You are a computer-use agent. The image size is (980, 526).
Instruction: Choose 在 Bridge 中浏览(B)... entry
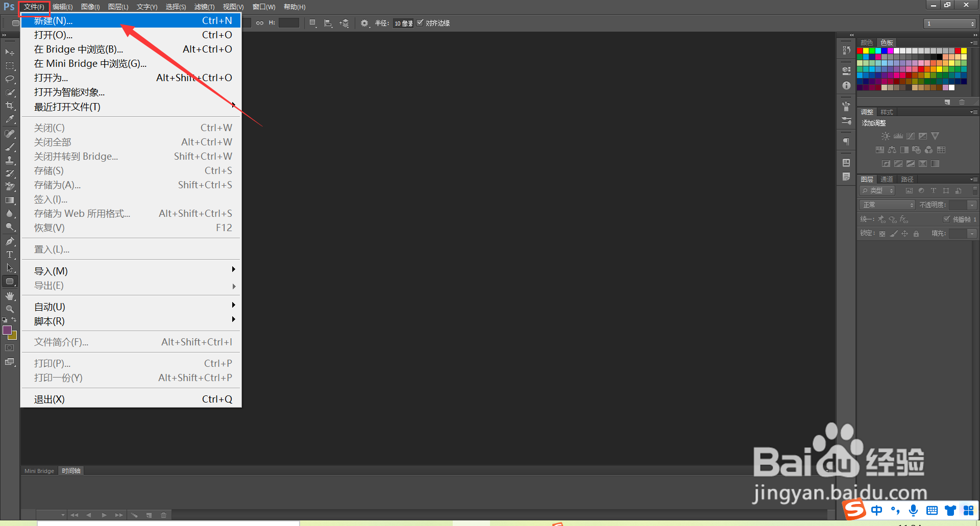(x=131, y=49)
